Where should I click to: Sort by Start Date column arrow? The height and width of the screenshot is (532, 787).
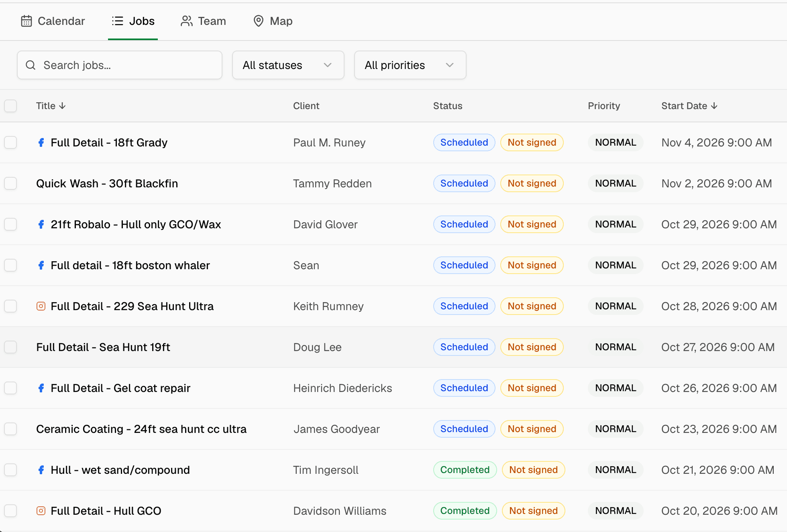(x=714, y=106)
